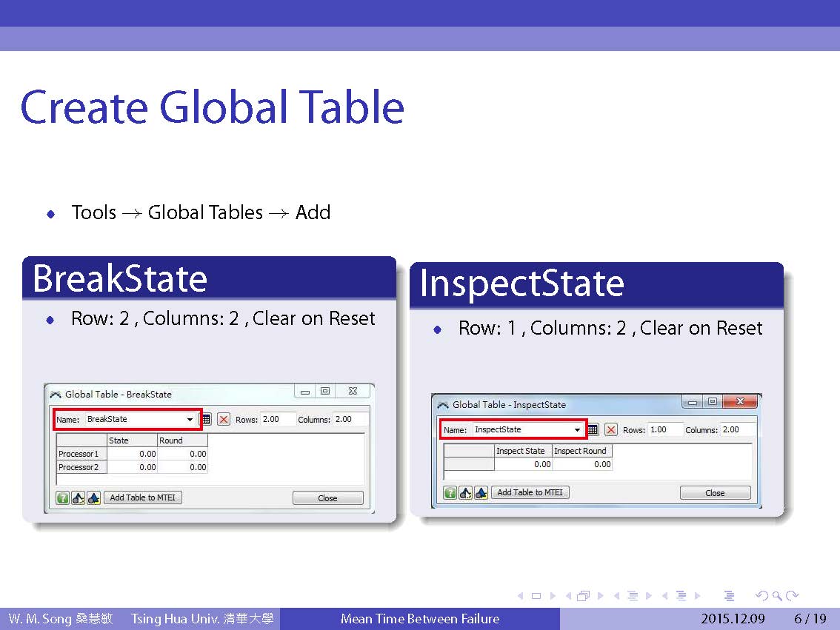Viewport: 840px width, 630px height.
Task: Click the red X delete icon in InspectState window
Action: pyautogui.click(x=610, y=429)
